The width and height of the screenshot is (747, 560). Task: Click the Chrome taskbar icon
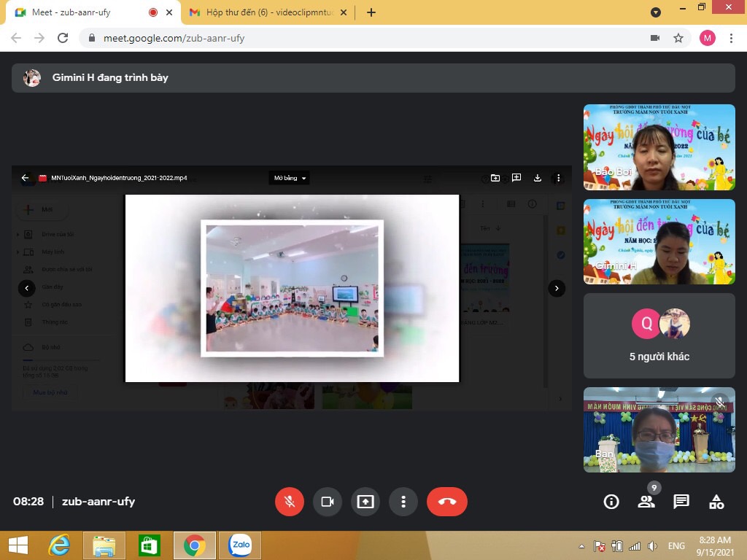pos(194,545)
